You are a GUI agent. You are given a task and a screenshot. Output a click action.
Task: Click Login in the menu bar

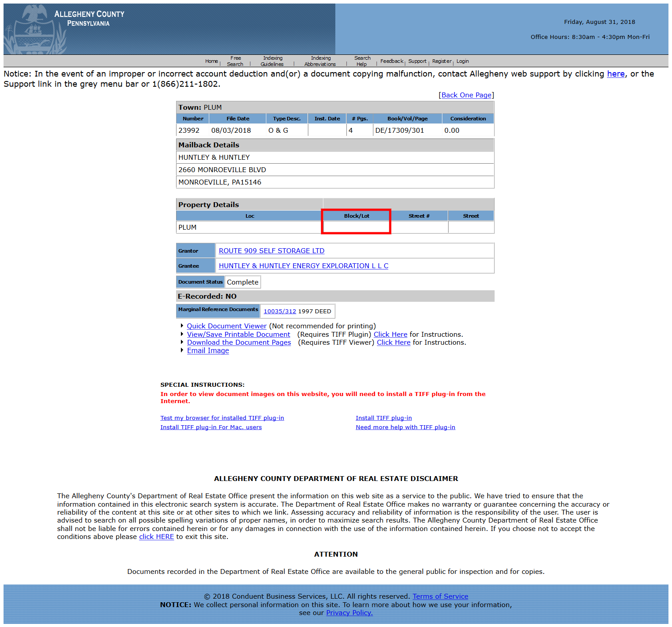pos(462,62)
